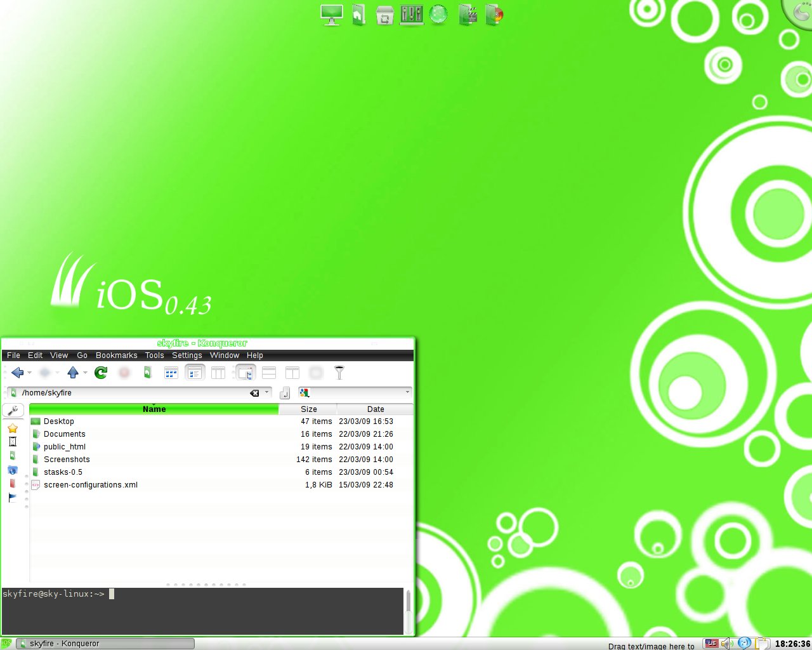Toggle the terminal emulator panel icon
The width and height of the screenshot is (812, 650).
(246, 373)
